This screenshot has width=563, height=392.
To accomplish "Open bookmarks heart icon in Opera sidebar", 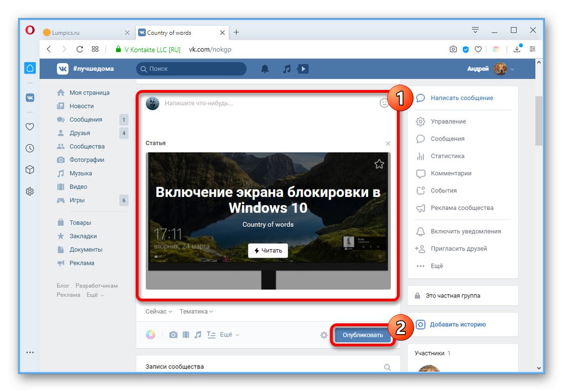I will click(x=30, y=127).
